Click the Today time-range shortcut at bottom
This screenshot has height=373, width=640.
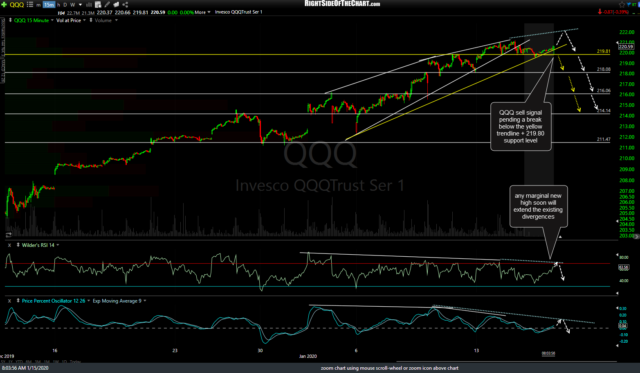[75, 362]
